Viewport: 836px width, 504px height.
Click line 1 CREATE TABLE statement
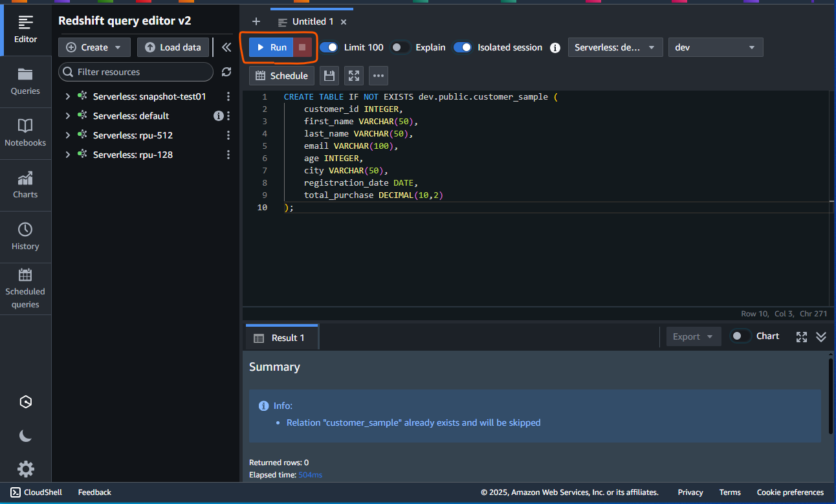(x=421, y=96)
